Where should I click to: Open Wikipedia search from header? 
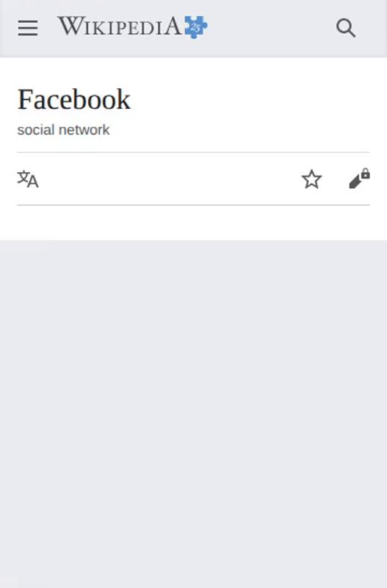345,28
